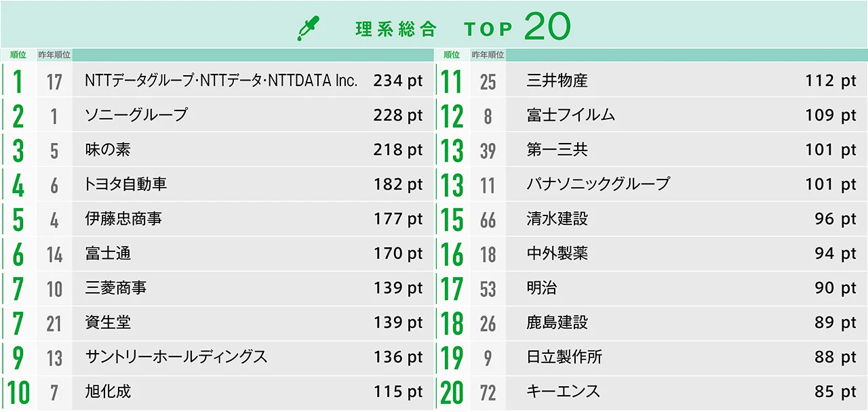Click the 伊藤忠商事 company name

click(x=123, y=219)
